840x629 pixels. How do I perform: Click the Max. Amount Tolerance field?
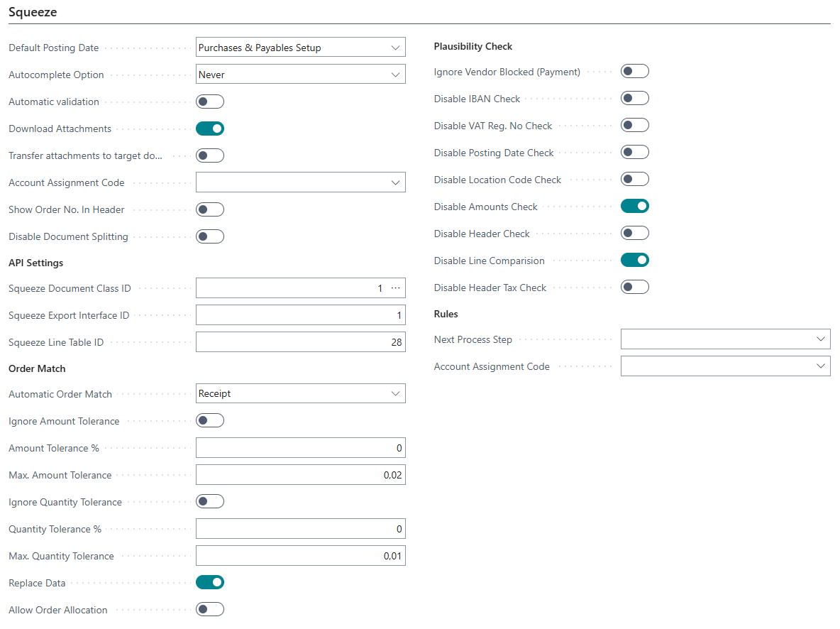pos(300,475)
